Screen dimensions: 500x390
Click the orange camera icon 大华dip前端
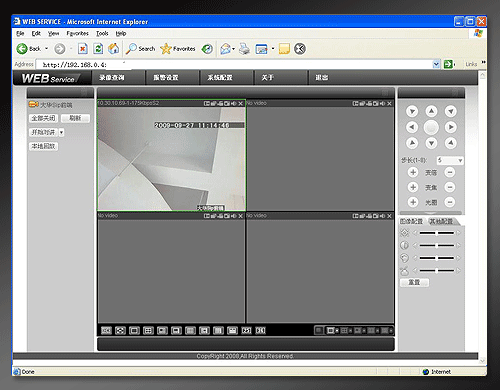tap(33, 105)
